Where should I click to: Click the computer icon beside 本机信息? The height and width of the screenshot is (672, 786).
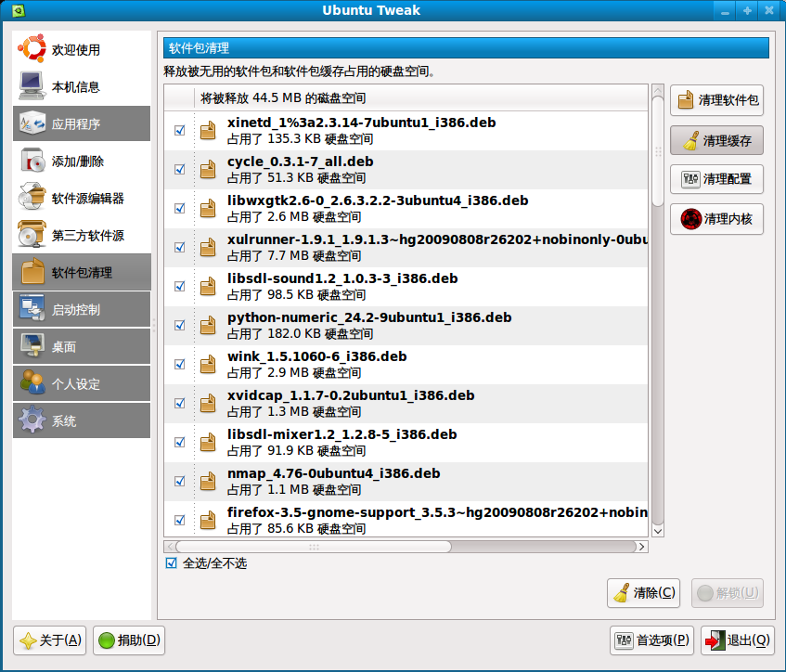(x=32, y=85)
